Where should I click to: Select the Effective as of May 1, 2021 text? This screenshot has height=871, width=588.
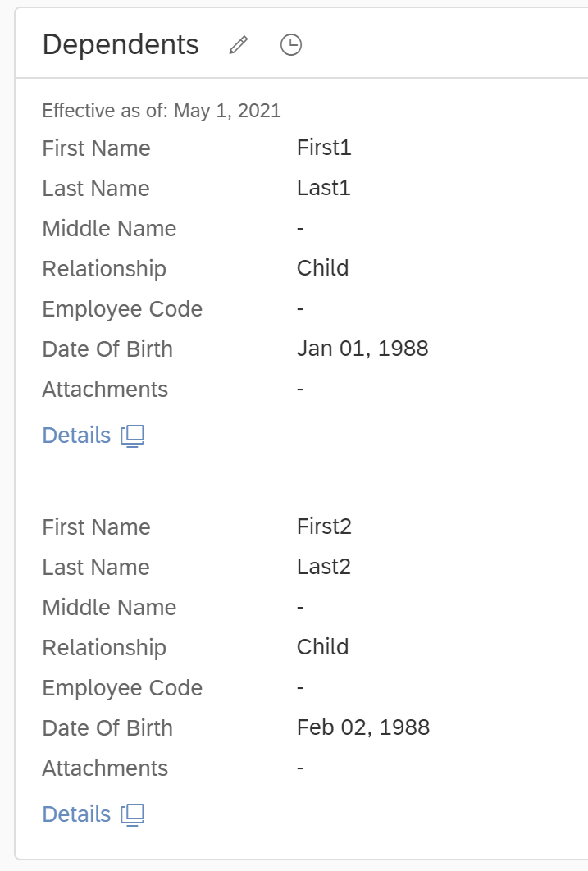click(x=162, y=111)
